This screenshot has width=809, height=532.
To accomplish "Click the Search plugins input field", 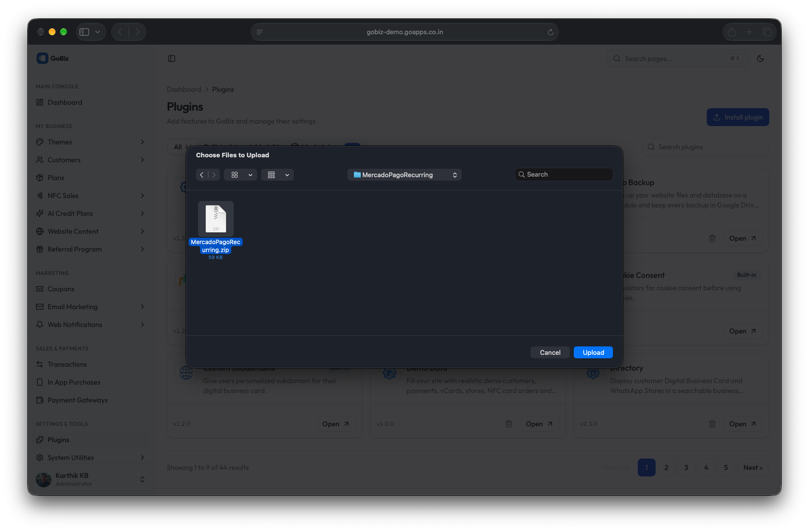I will coord(705,147).
